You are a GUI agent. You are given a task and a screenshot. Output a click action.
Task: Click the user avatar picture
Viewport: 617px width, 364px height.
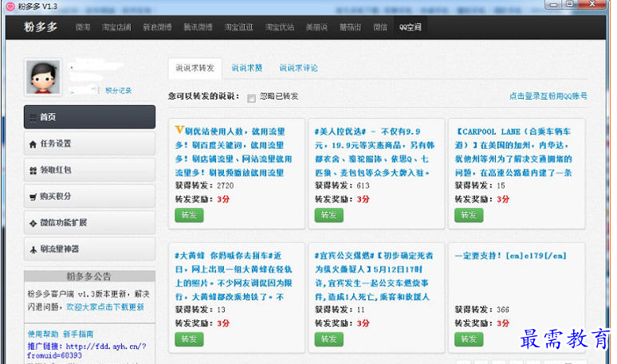pyautogui.click(x=43, y=77)
